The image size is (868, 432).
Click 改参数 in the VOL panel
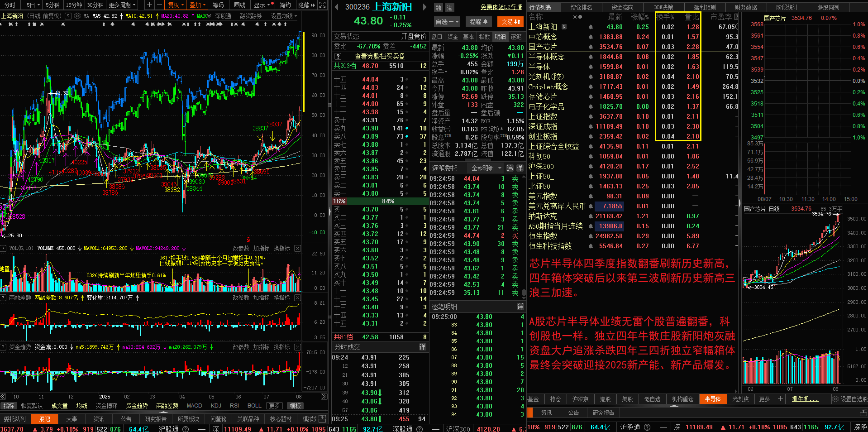pyautogui.click(x=241, y=248)
